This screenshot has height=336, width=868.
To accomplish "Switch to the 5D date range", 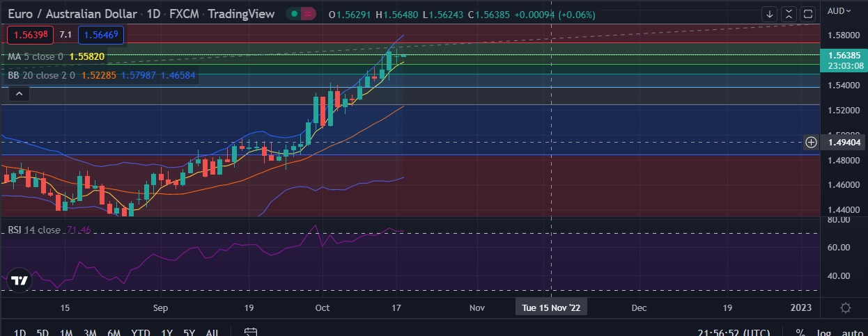I will click(x=42, y=333).
